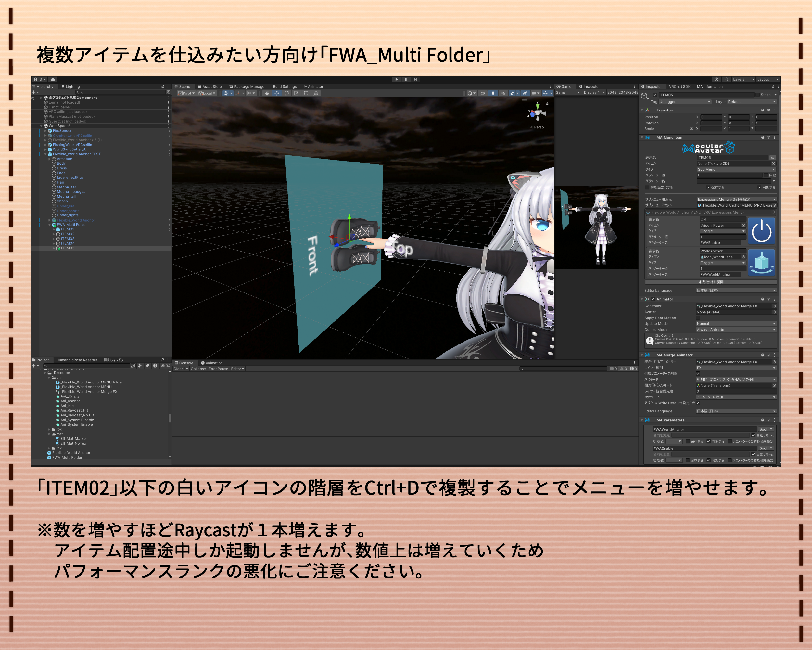Open the VRChat SDK tab
Screen dimensions: 812x650
click(x=679, y=87)
